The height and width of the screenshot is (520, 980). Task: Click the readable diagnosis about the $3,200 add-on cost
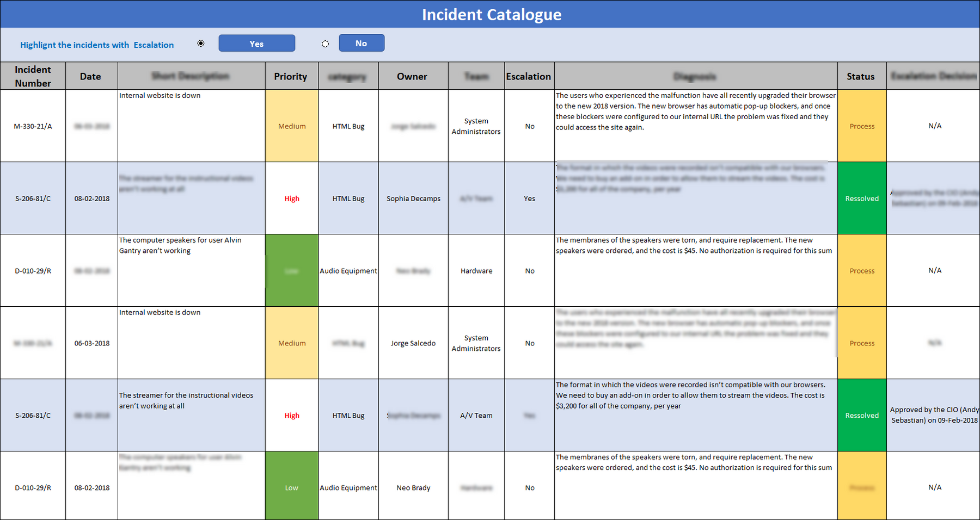[696, 416]
